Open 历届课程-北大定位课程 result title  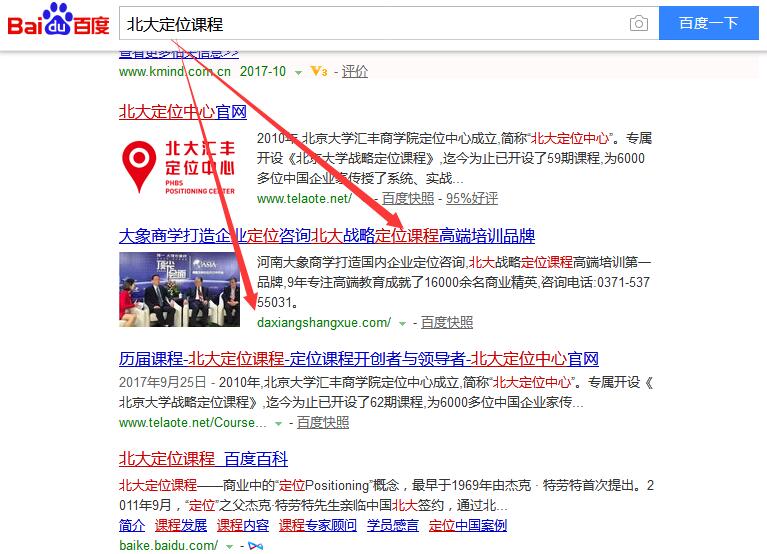[359, 359]
